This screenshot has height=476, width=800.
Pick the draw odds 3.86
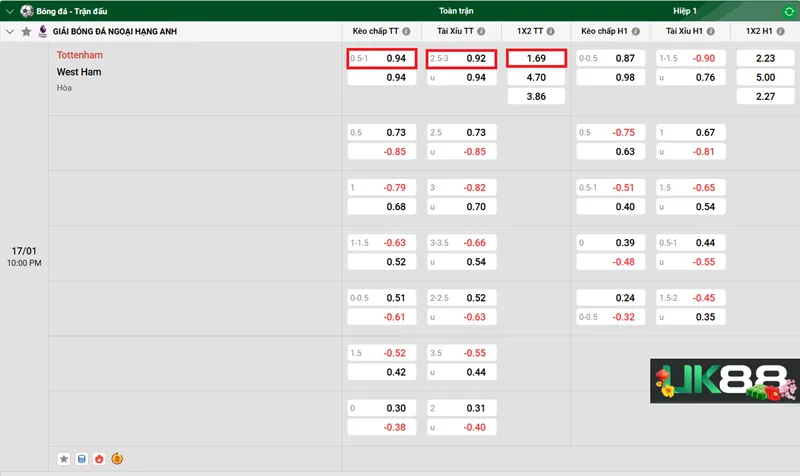(x=536, y=97)
